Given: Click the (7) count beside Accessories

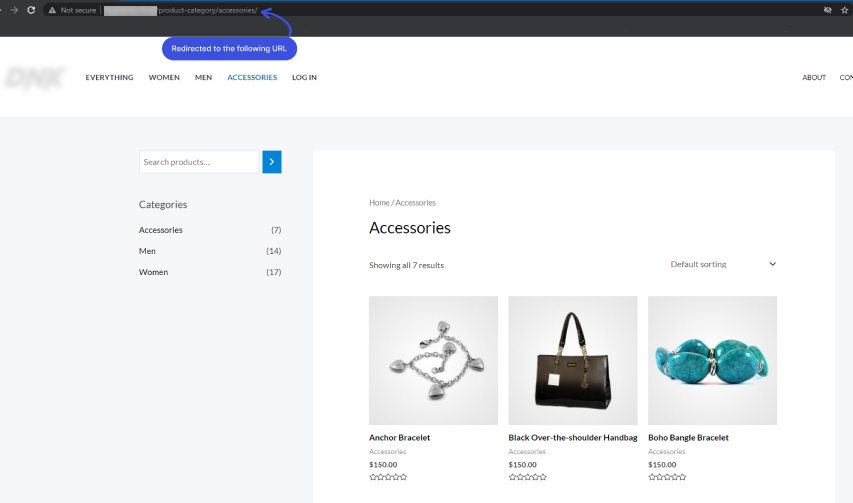Looking at the screenshot, I should pos(276,230).
